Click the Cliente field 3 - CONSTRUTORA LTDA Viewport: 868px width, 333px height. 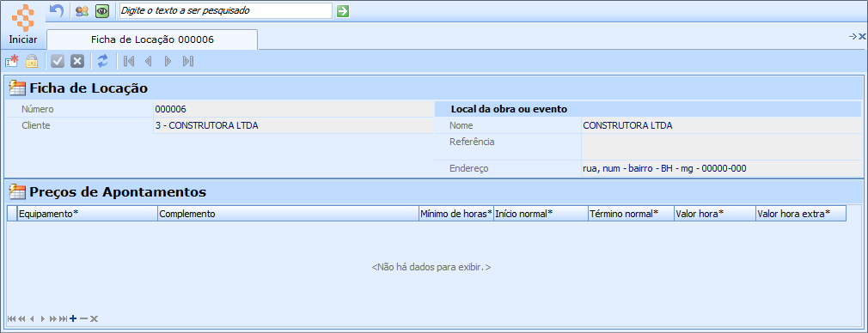[x=293, y=125]
